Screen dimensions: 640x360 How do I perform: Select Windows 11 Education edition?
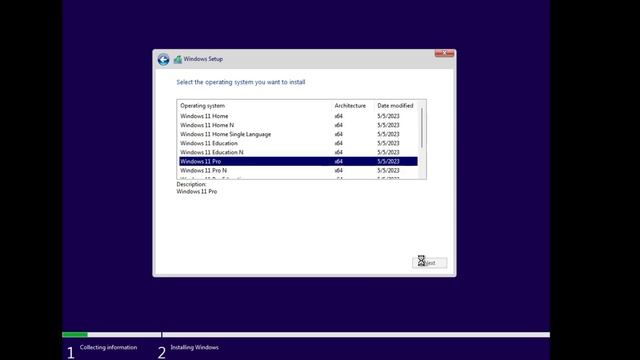click(x=298, y=143)
